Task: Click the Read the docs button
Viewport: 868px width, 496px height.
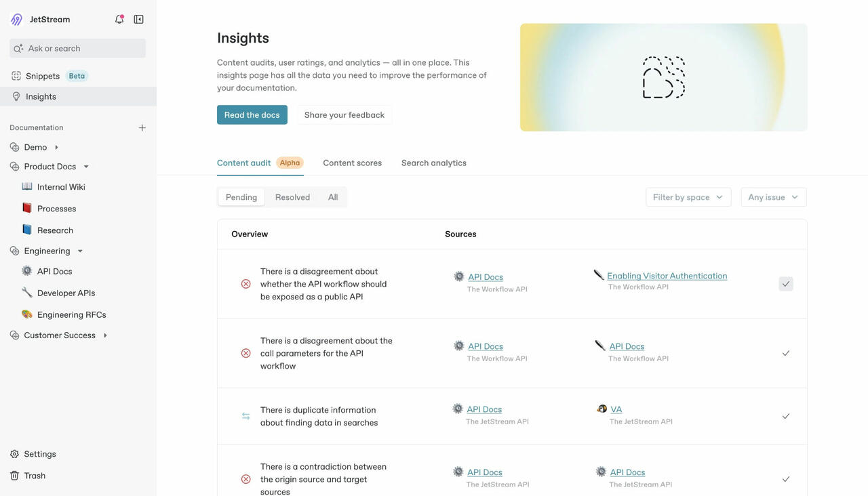Action: click(x=252, y=115)
